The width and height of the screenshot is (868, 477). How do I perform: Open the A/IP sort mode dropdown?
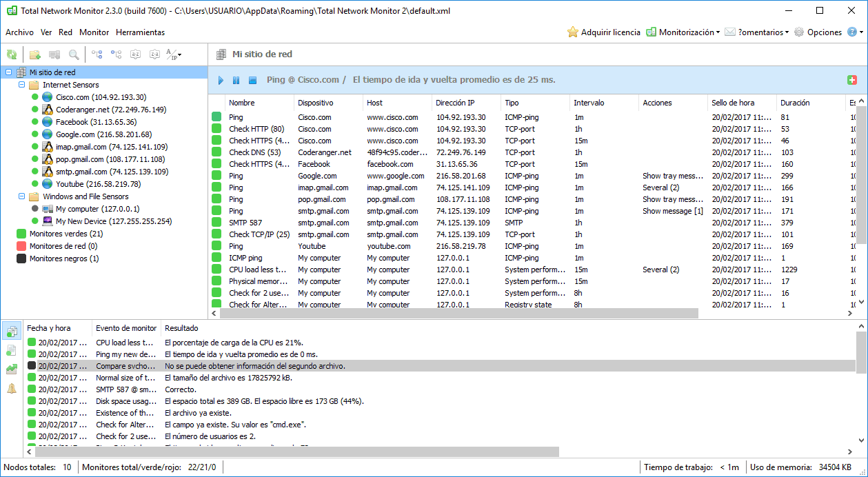[174, 54]
